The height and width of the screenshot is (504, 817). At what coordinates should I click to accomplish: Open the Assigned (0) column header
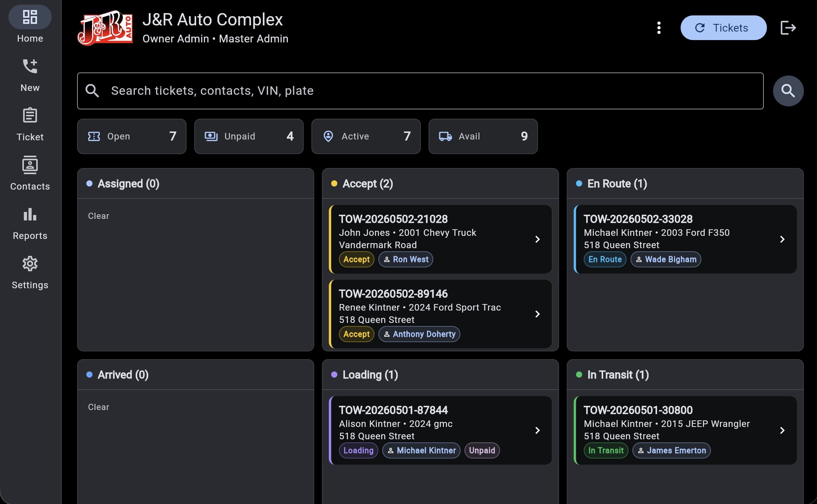(x=196, y=184)
